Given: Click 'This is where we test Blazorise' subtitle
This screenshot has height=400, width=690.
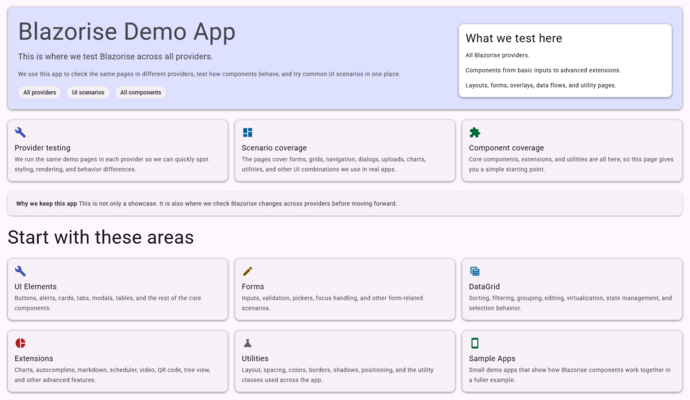Looking at the screenshot, I should click(115, 56).
